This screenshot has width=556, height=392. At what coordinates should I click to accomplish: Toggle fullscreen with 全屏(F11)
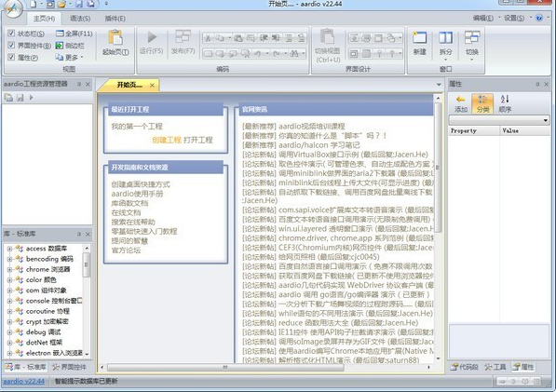(75, 34)
